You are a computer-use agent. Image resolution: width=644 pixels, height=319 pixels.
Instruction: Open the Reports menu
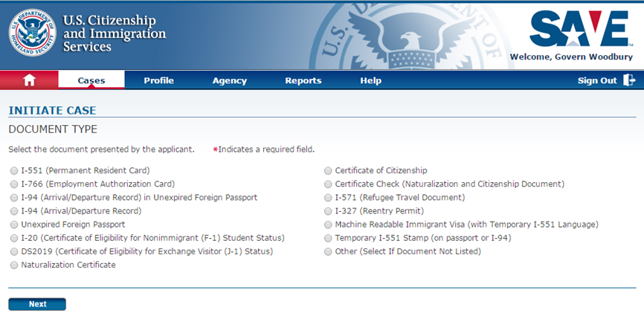pos(303,80)
